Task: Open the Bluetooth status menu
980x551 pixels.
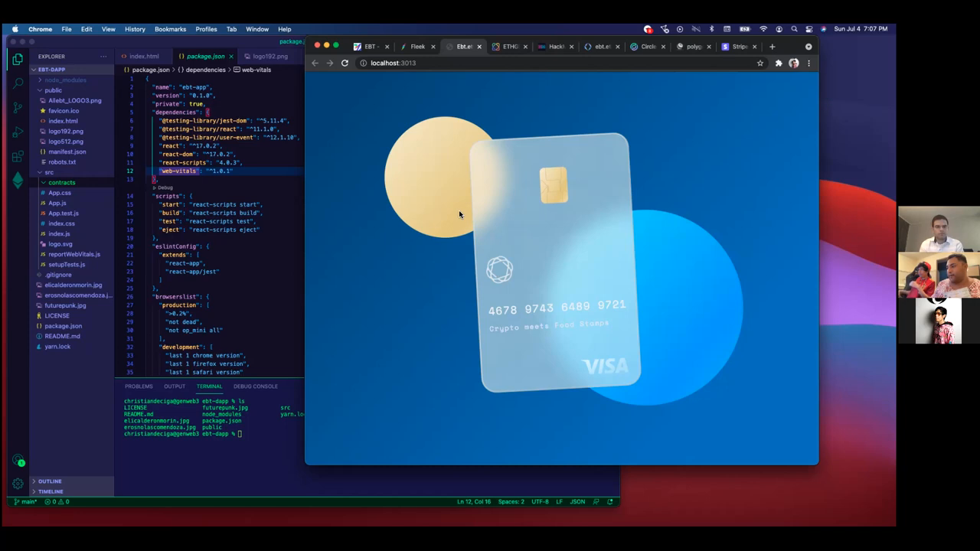Action: point(711,29)
